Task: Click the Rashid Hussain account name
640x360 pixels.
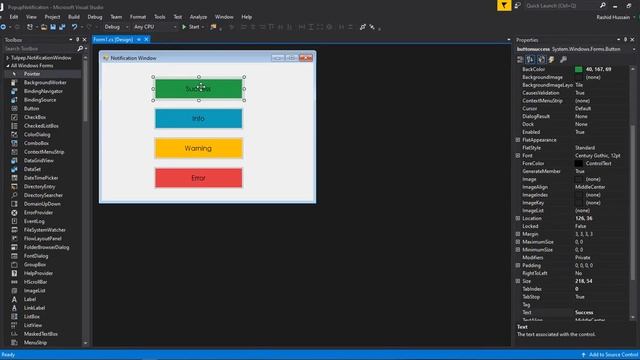Action: pos(613,17)
